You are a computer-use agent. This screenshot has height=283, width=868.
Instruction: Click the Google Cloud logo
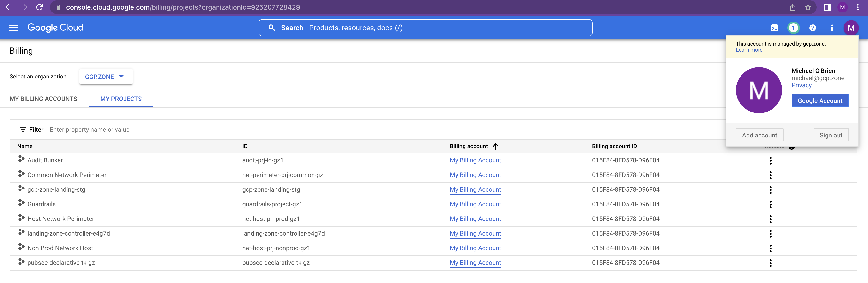(x=55, y=28)
